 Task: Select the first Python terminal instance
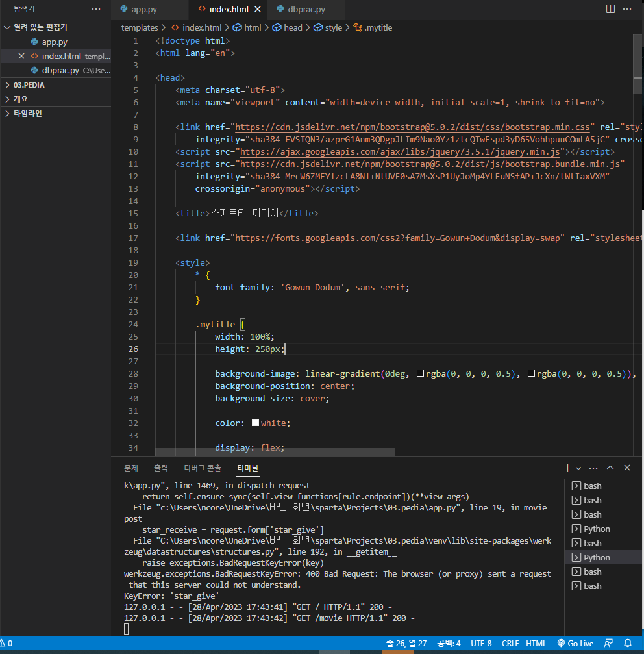point(603,529)
